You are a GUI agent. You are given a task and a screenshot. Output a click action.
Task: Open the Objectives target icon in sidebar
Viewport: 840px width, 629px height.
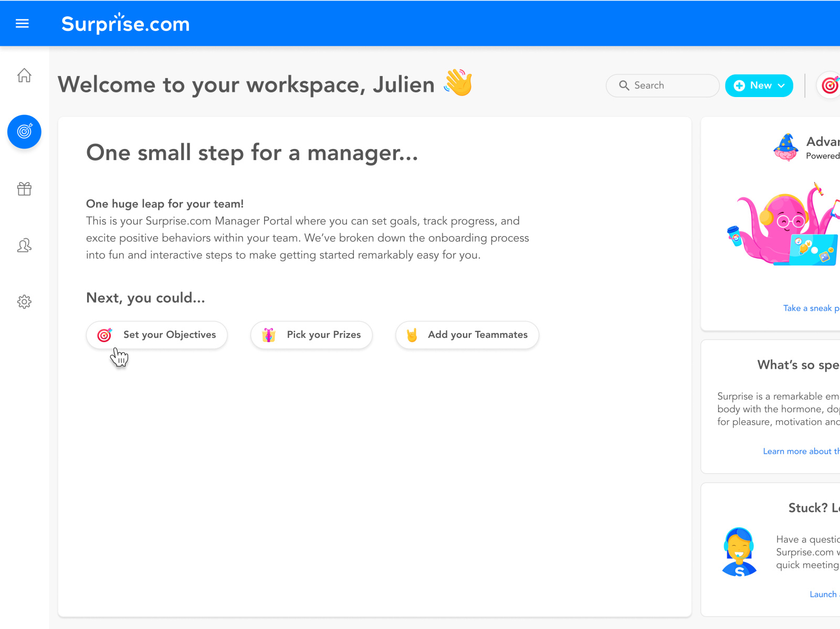pyautogui.click(x=24, y=132)
